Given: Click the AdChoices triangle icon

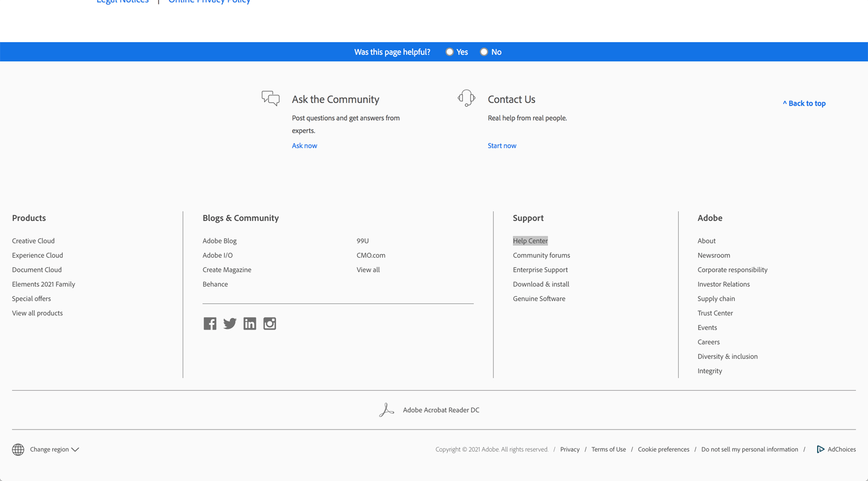Looking at the screenshot, I should tap(820, 449).
